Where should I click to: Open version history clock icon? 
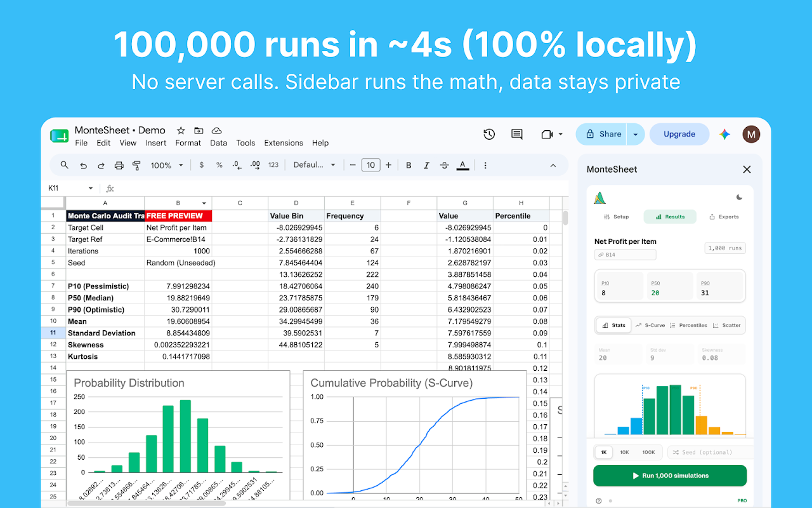coord(489,134)
